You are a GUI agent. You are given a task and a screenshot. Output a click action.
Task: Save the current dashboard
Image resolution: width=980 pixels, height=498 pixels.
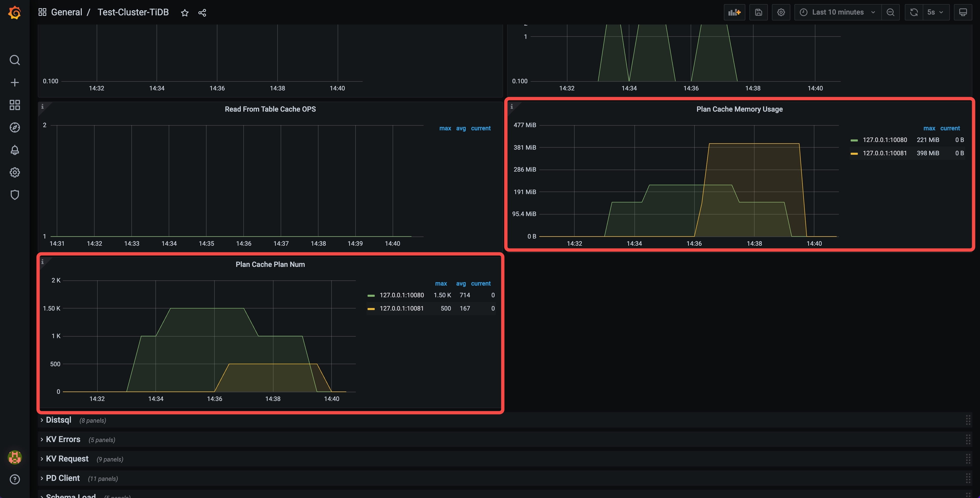(759, 12)
